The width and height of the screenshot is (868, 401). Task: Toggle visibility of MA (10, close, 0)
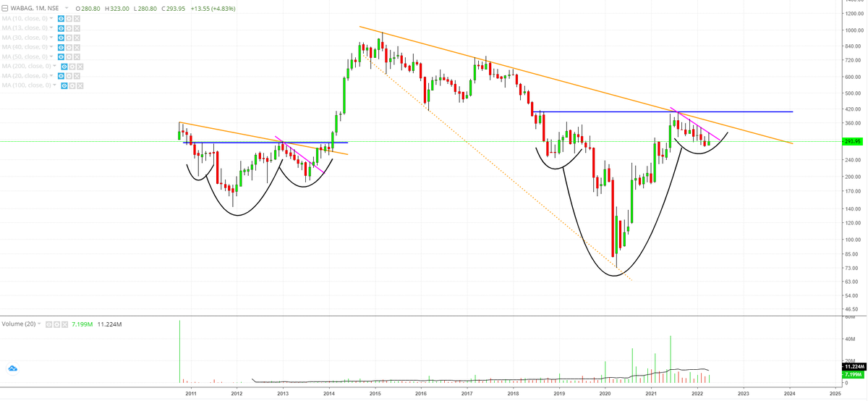[61, 19]
